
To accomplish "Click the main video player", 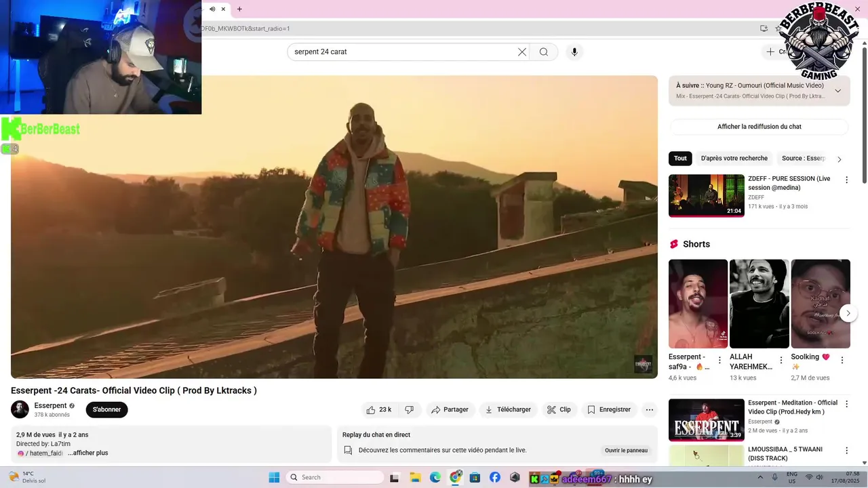I will pyautogui.click(x=334, y=227).
